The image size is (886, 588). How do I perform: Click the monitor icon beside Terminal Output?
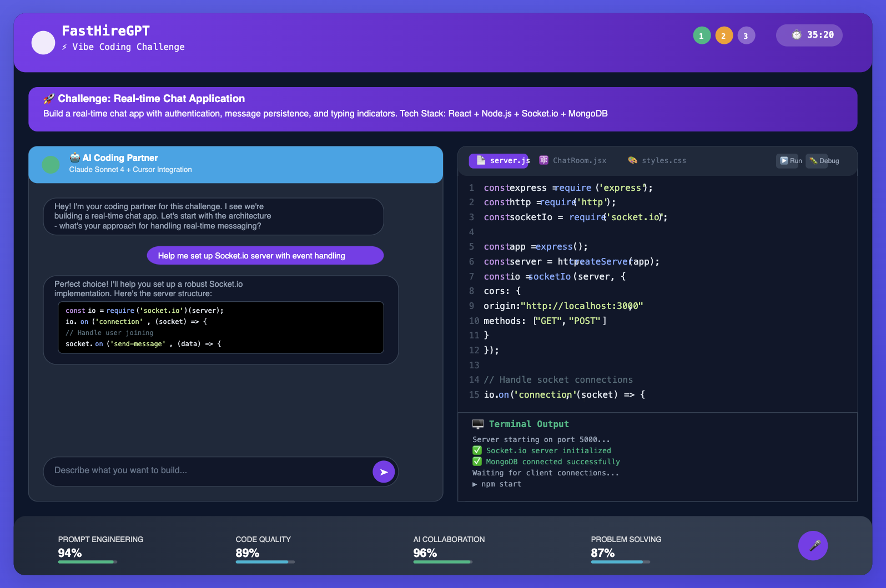477,424
